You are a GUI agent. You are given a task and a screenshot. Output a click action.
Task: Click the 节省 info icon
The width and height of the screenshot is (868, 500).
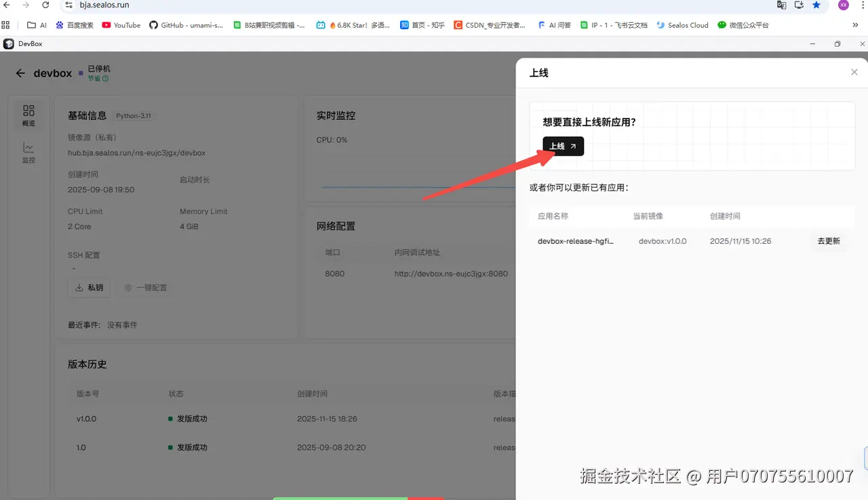pos(105,79)
